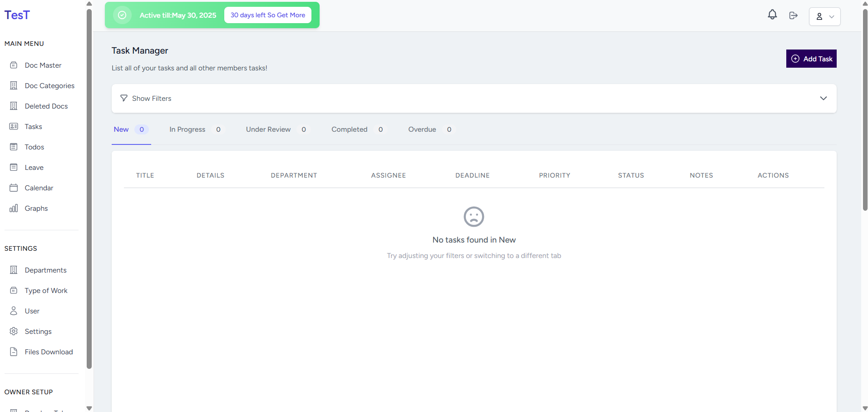This screenshot has height=412, width=868.
Task: Click the DEPARTMENT column header
Action: click(294, 175)
